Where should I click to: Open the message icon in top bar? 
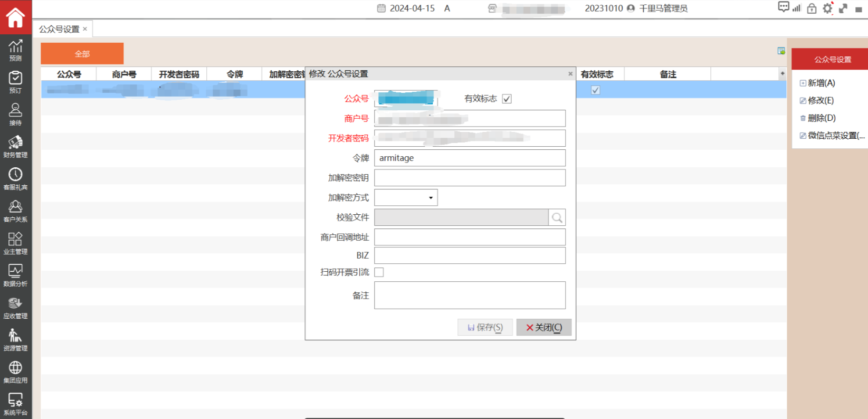point(783,7)
